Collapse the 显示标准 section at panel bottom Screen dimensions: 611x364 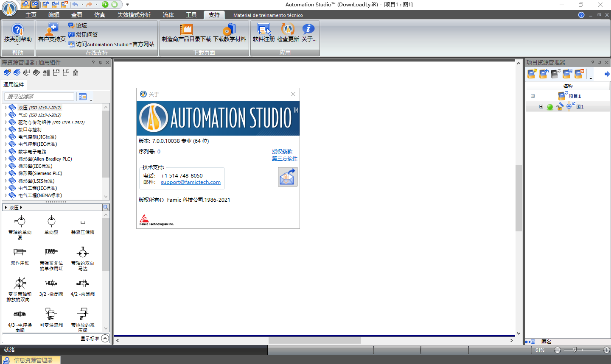coord(104,338)
